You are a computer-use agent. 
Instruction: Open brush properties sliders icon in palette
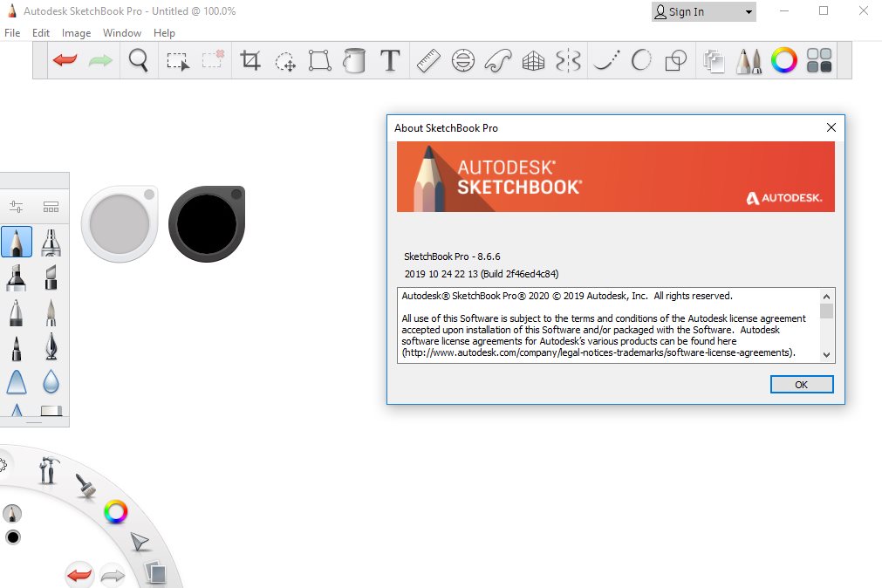click(17, 207)
